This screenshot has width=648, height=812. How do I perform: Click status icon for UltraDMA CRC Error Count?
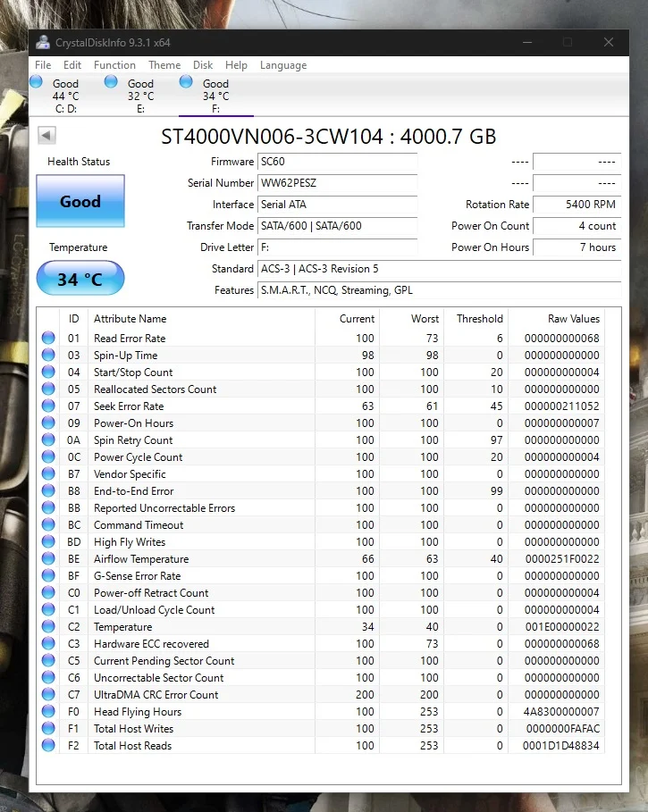pos(48,694)
